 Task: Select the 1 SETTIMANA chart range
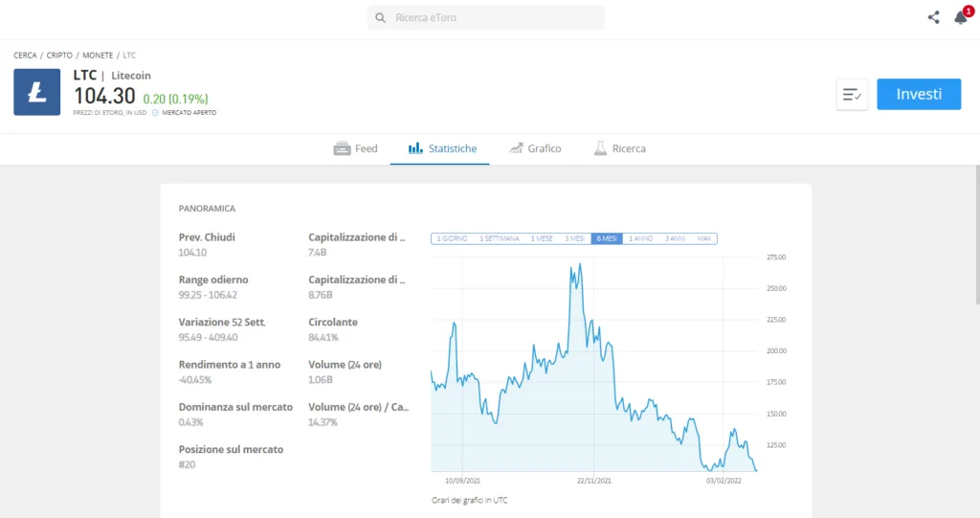tap(499, 238)
